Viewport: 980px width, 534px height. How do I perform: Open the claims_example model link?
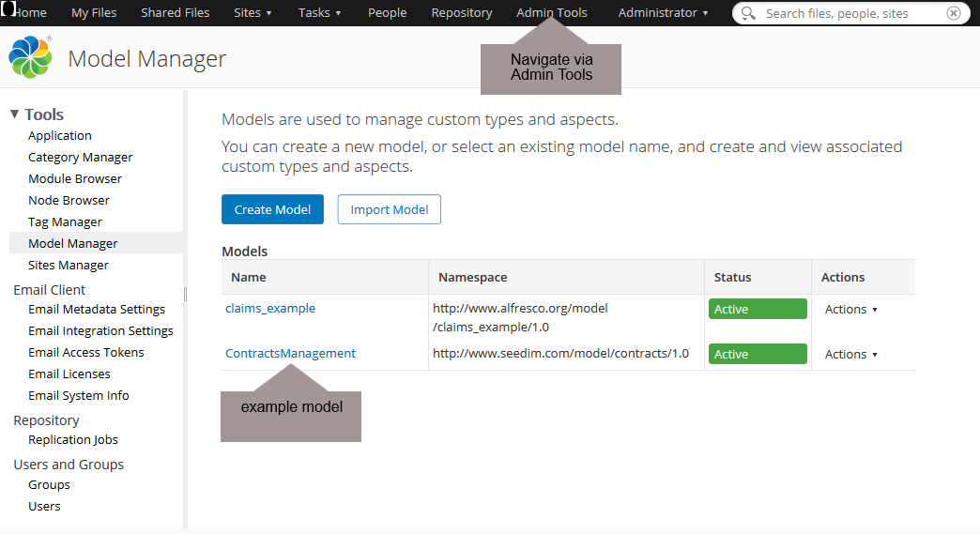pos(270,308)
